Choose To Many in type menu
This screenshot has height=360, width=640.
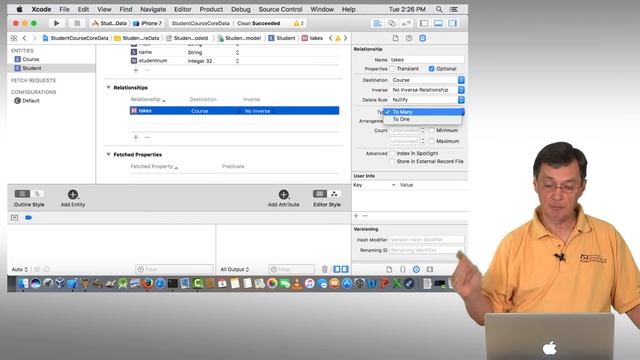(x=423, y=112)
